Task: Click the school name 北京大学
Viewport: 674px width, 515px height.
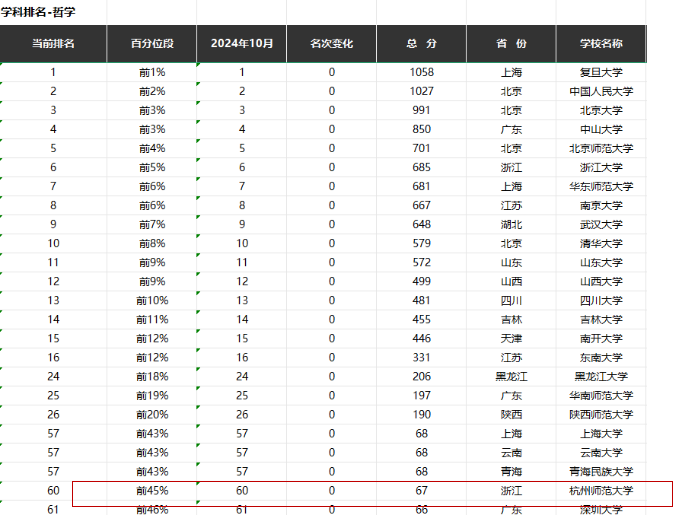Action: pyautogui.click(x=601, y=110)
